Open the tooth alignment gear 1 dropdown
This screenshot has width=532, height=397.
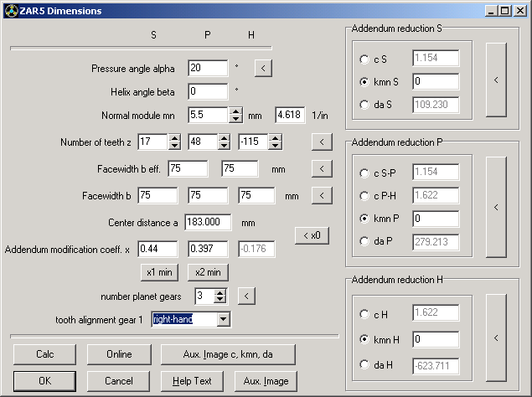(222, 319)
